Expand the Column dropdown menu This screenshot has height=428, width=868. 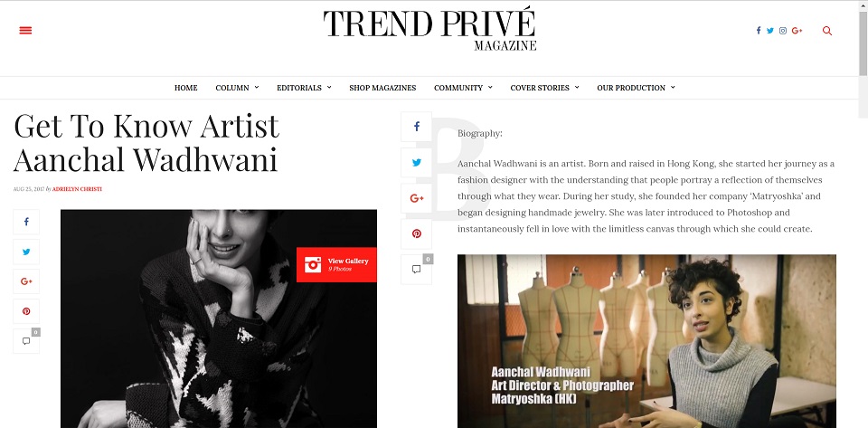(x=237, y=88)
